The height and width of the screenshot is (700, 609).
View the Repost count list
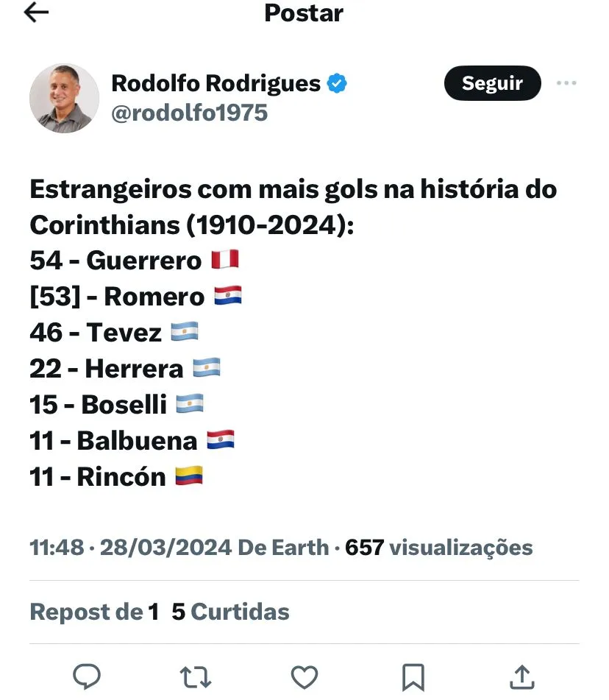point(94,612)
